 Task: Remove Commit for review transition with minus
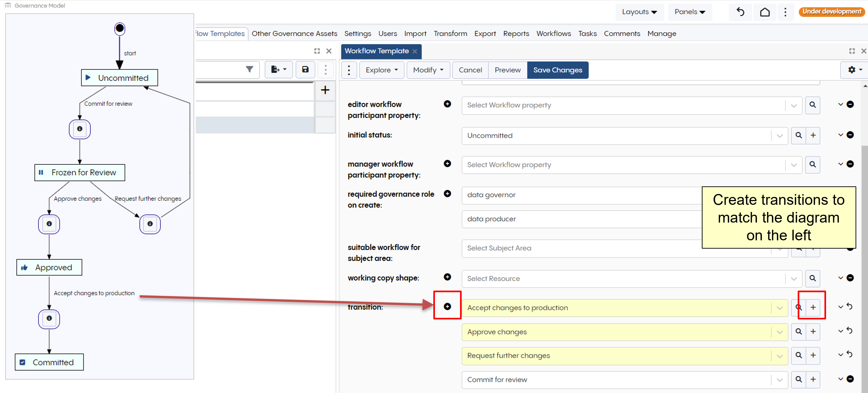tap(850, 379)
